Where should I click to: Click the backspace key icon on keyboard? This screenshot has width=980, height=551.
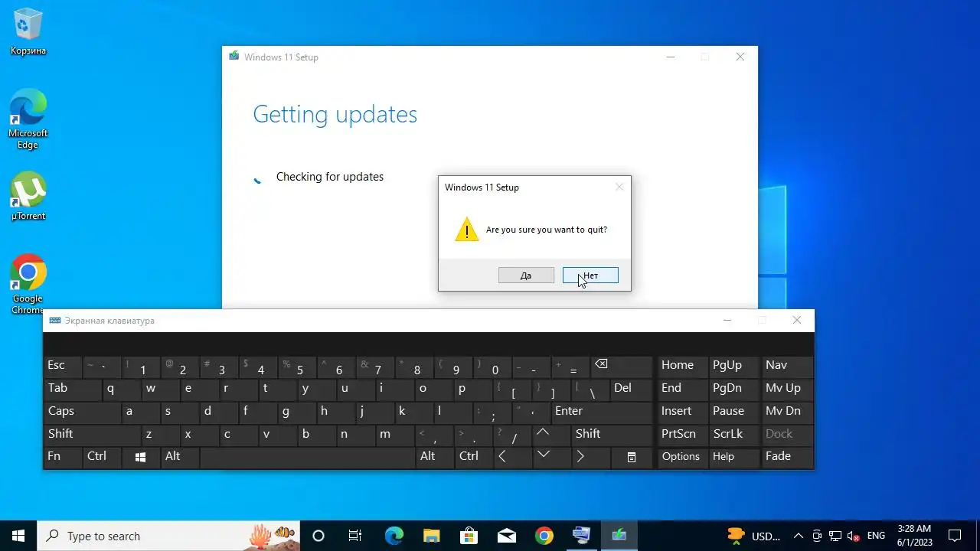[621, 367]
